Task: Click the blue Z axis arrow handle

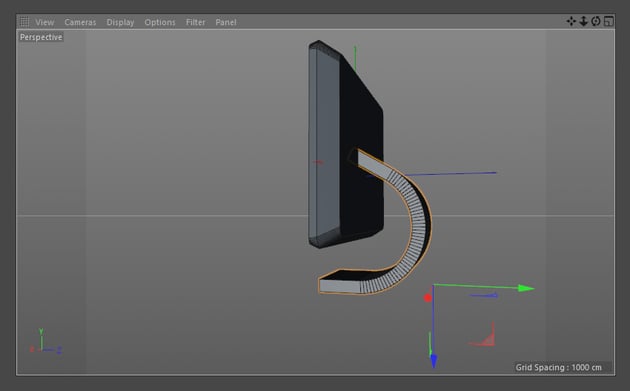Action: (x=434, y=361)
